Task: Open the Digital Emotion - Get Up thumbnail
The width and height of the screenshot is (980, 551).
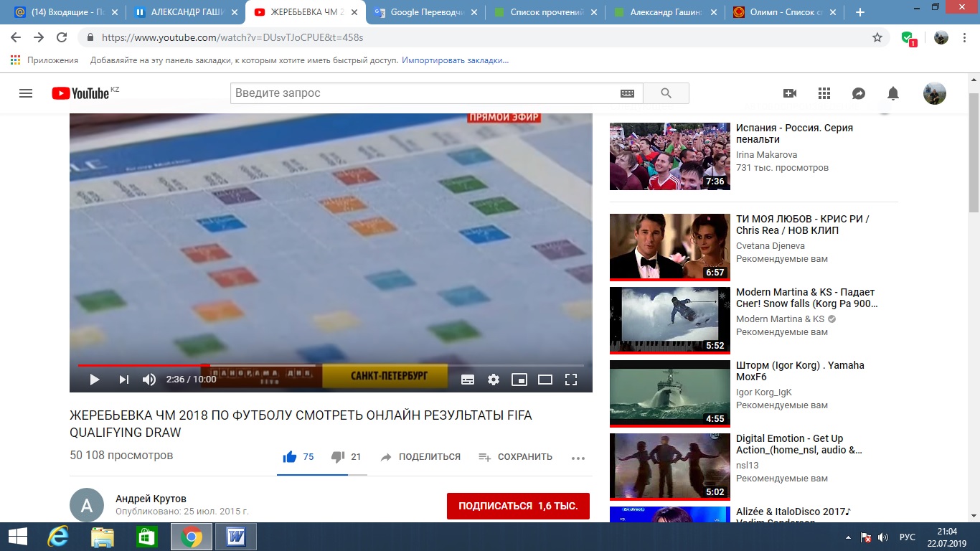Action: pos(670,467)
